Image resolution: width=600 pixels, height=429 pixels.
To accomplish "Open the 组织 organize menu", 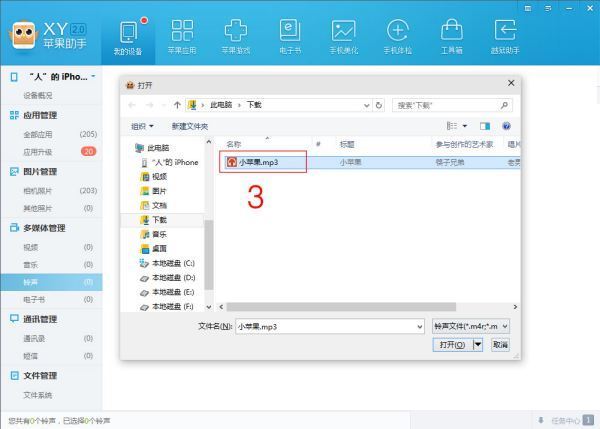I will 142,126.
